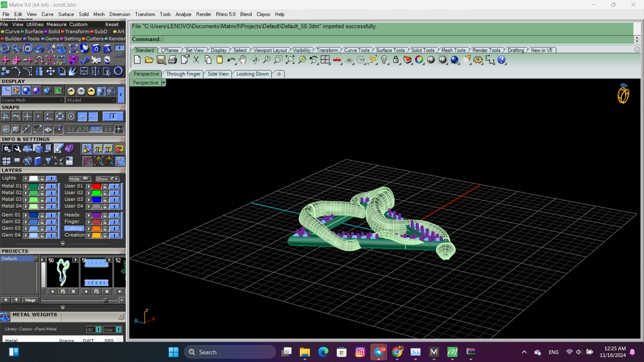
Task: Switch to the Surface Tools tab
Action: (390, 50)
